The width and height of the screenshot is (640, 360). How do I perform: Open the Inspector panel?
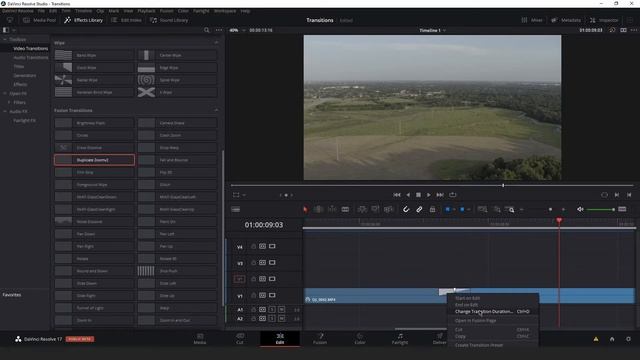604,20
